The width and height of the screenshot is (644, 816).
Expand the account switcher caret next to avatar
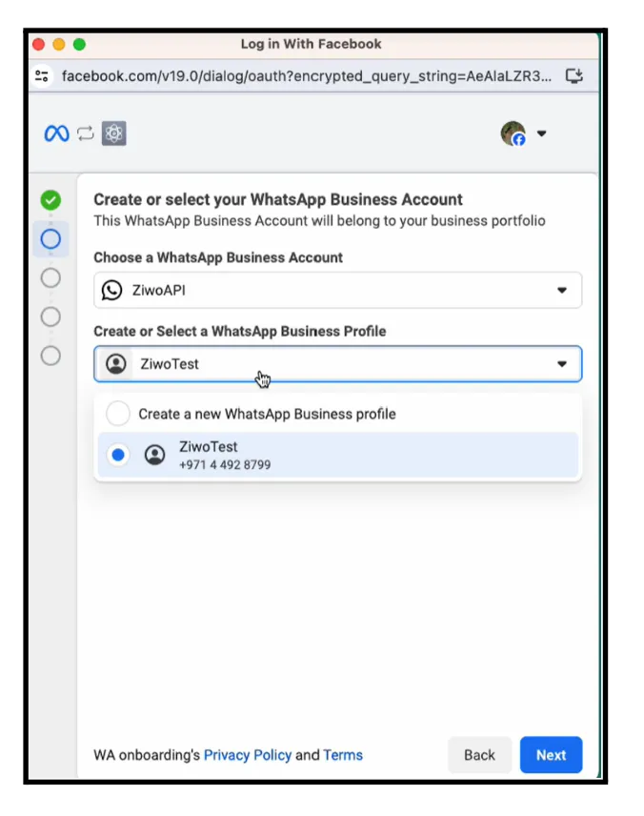(541, 133)
